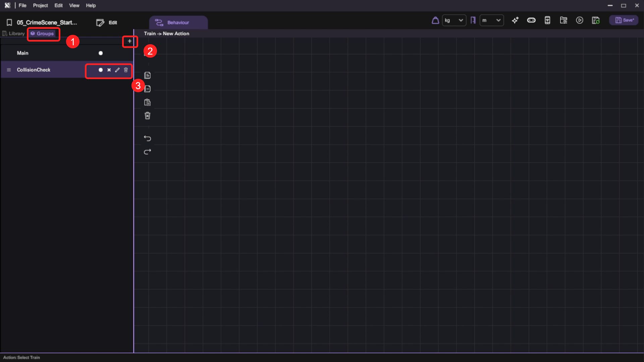
Task: Open the Project menu
Action: coord(40,5)
